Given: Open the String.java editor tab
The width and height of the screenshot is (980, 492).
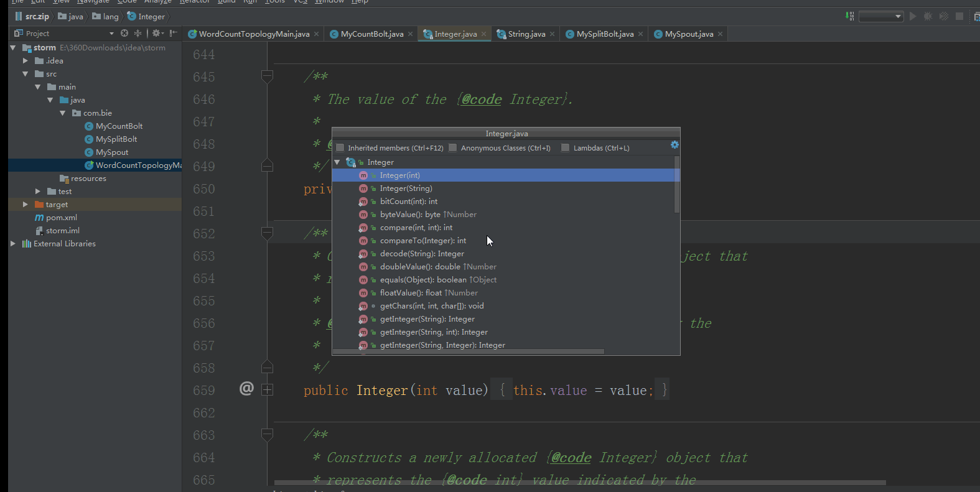Looking at the screenshot, I should coord(526,34).
